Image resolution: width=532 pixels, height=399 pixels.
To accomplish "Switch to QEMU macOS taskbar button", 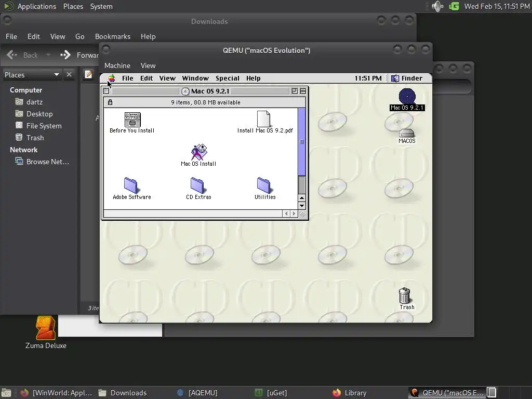I will [447, 393].
